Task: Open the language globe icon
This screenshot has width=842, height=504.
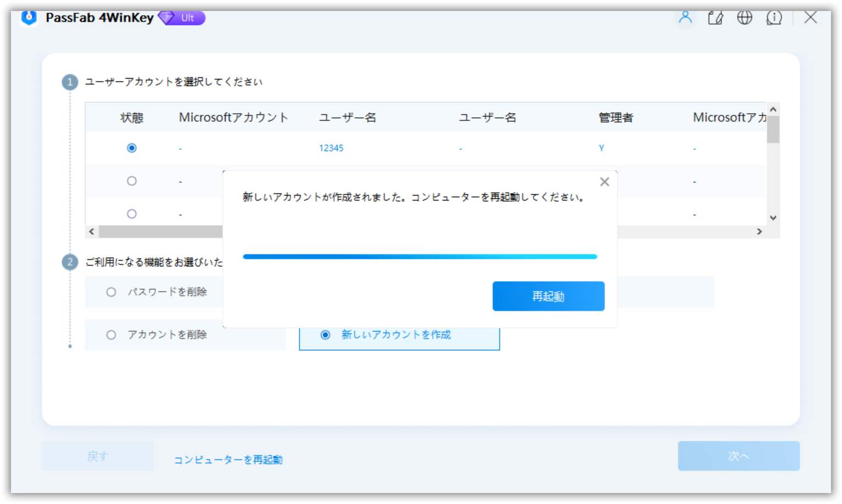Action: coord(745,18)
